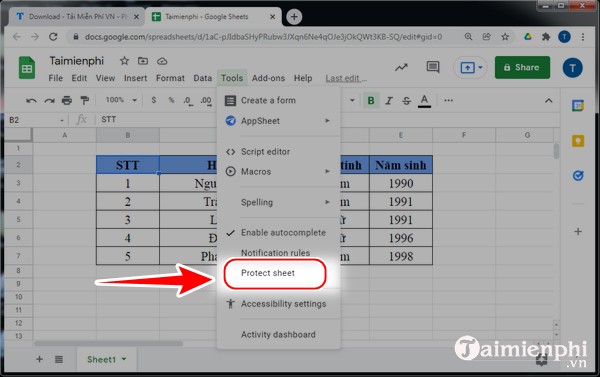Open the Google account avatar
Image resolution: width=600 pixels, height=377 pixels.
point(572,68)
